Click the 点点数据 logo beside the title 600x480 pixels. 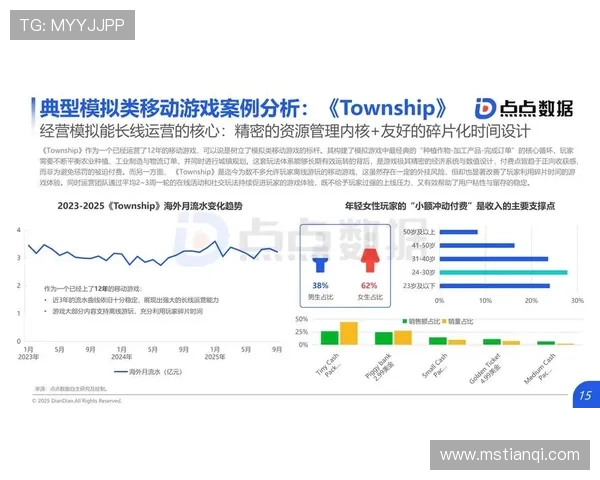524,108
